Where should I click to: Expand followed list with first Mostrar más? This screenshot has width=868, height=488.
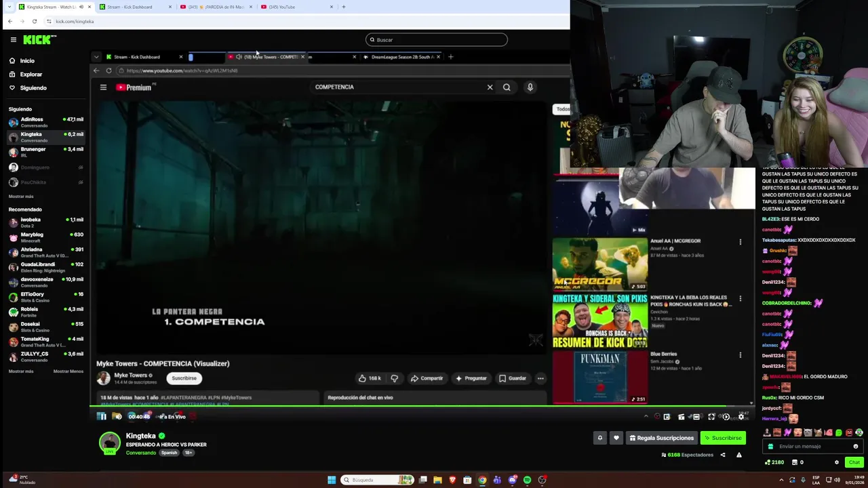coord(21,197)
